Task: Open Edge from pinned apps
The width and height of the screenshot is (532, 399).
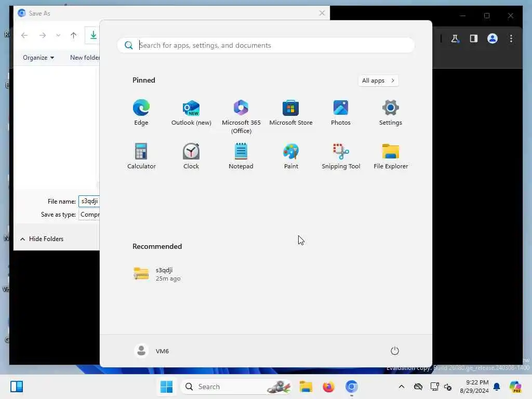Action: coord(141,113)
